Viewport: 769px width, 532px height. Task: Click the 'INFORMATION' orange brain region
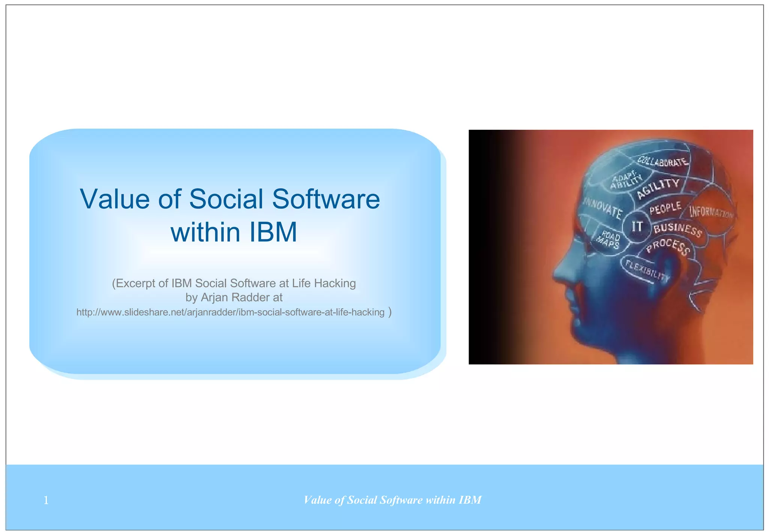click(711, 212)
